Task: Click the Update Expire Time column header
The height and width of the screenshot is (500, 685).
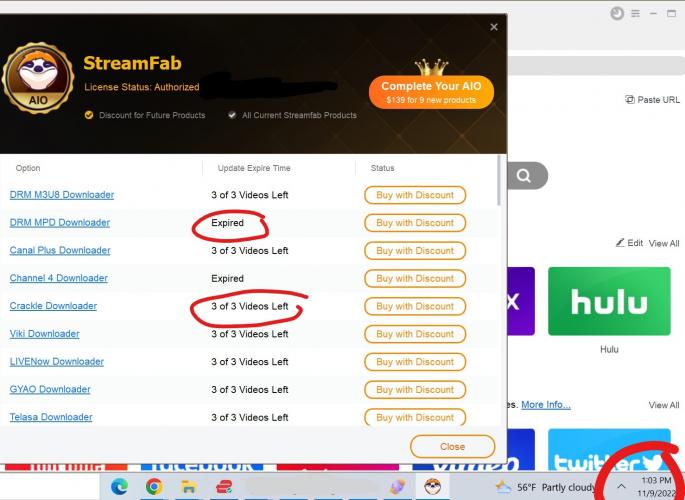Action: (x=254, y=168)
